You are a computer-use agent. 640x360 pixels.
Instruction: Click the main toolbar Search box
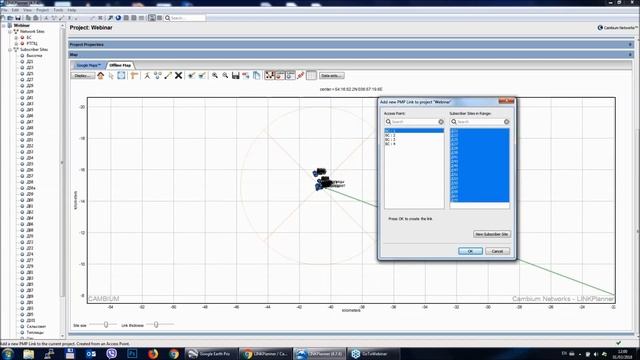(x=185, y=18)
